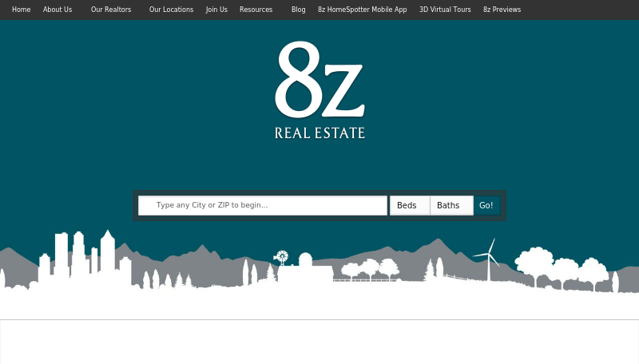Open 8z HomeSpotter Mobile App page
Viewport: 639px width, 364px height.
coord(363,10)
